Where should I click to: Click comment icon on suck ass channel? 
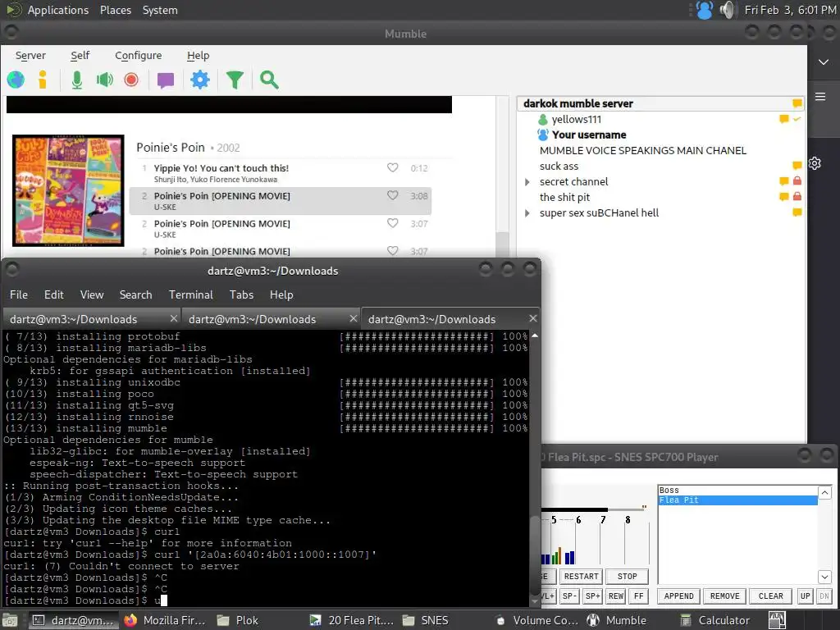click(797, 166)
